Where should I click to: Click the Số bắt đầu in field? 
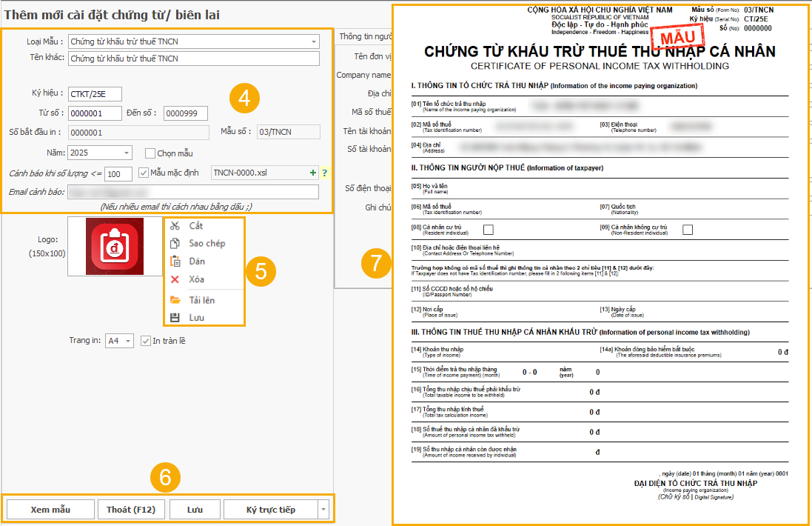(x=138, y=132)
